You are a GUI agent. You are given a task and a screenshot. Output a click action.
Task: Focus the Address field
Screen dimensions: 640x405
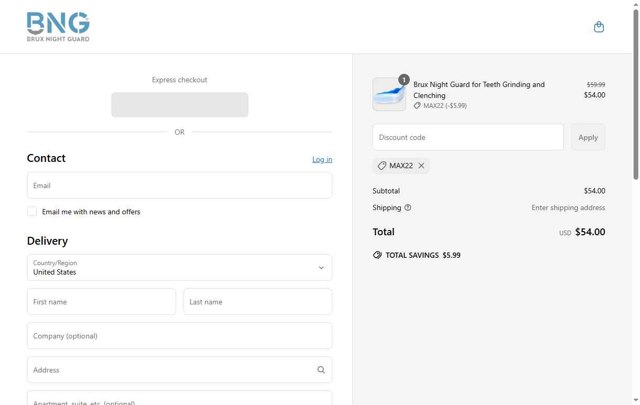tap(180, 370)
